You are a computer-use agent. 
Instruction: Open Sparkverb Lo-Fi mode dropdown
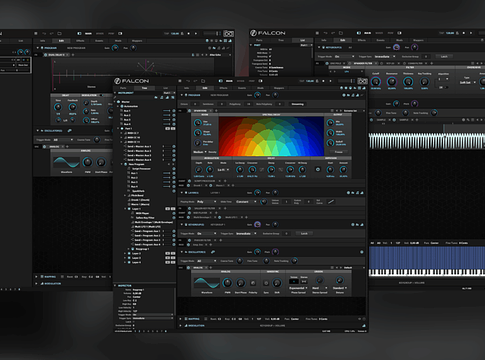(223, 170)
